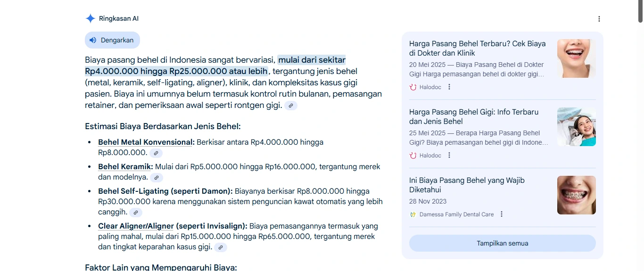Click the '28 Nov 2023' date text
This screenshot has width=644, height=271.
pyautogui.click(x=428, y=201)
